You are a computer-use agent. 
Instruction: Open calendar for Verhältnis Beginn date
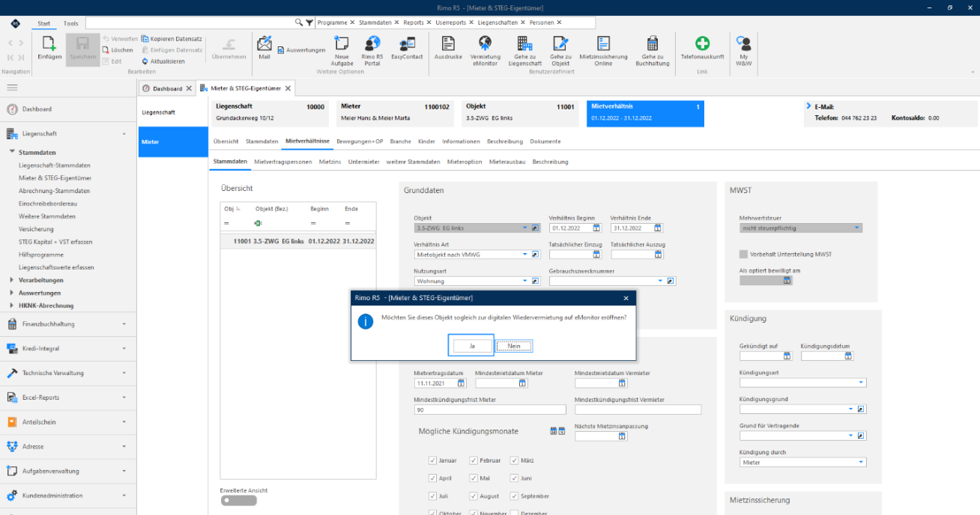(596, 228)
